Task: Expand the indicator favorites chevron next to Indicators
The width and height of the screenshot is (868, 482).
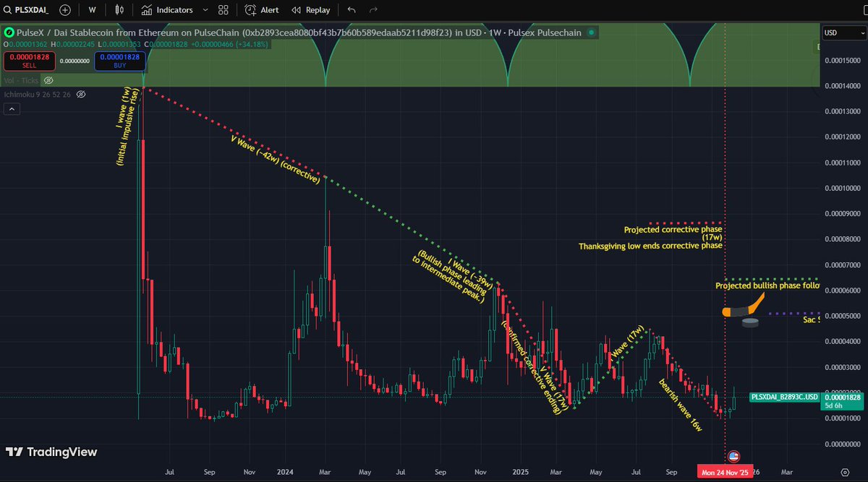Action: click(206, 10)
